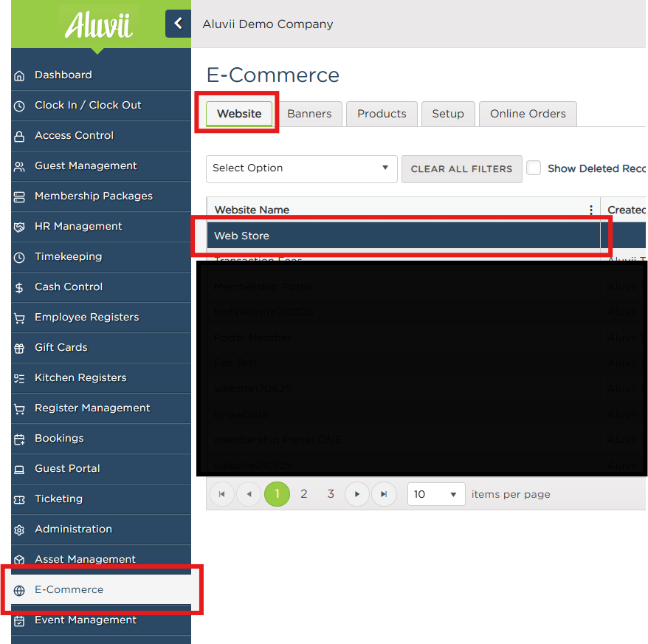Open the Event Management sidebar label
This screenshot has width=648, height=644.
(x=86, y=620)
